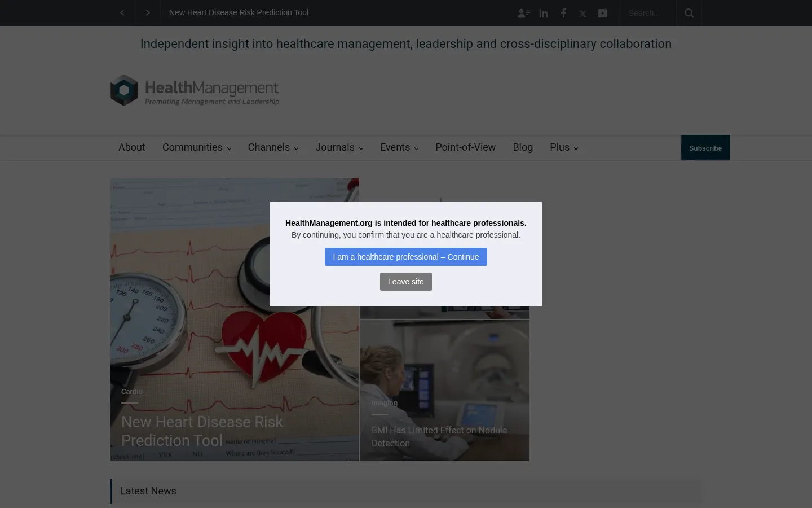The image size is (812, 508).
Task: Open the YouTube icon
Action: tap(603, 13)
